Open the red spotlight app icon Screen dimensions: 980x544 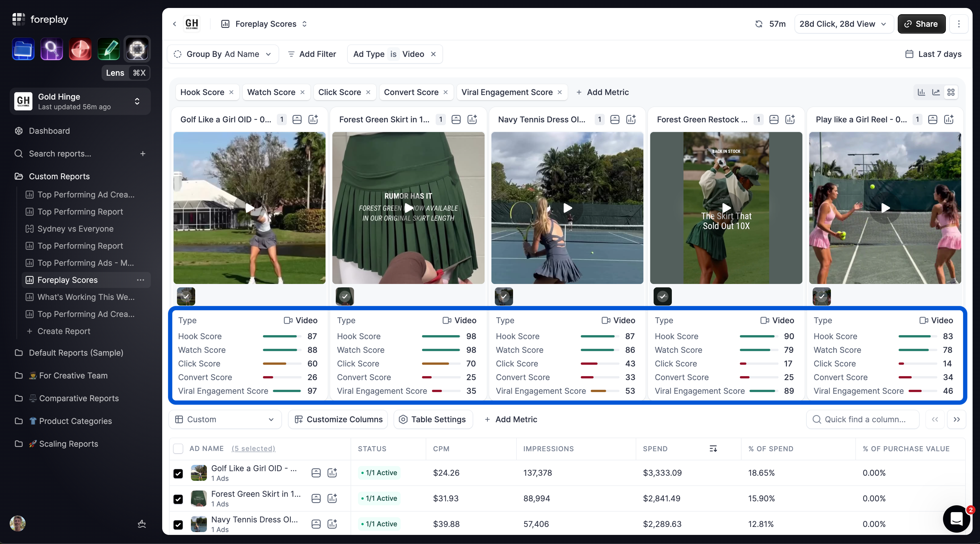(80, 49)
